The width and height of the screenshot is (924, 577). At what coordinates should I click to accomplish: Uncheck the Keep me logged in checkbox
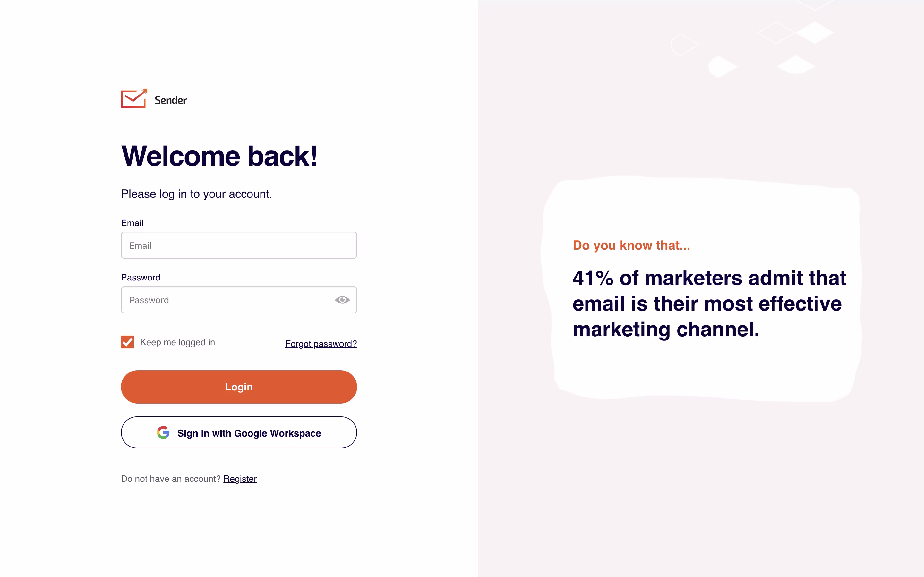(x=127, y=342)
